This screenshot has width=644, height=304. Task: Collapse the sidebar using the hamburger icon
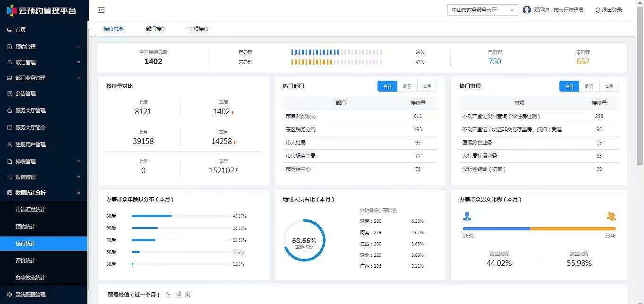coord(102,10)
